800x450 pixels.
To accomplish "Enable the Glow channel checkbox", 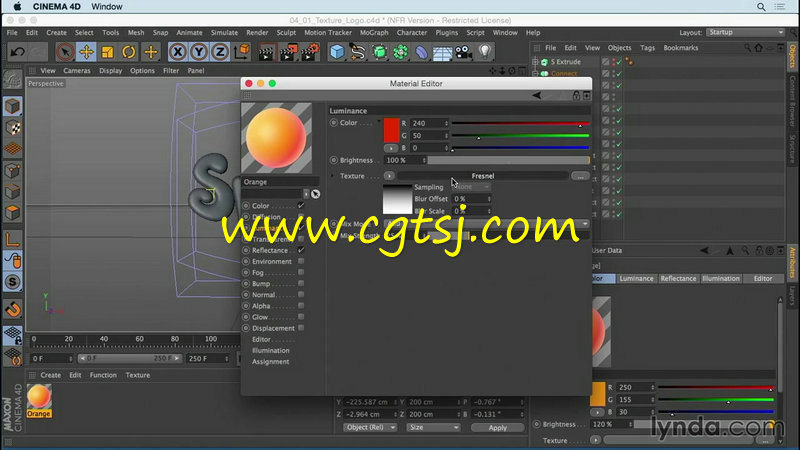I will 301,317.
